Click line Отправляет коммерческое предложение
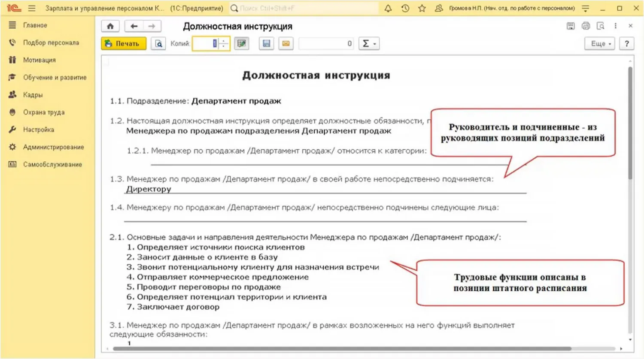 point(218,277)
